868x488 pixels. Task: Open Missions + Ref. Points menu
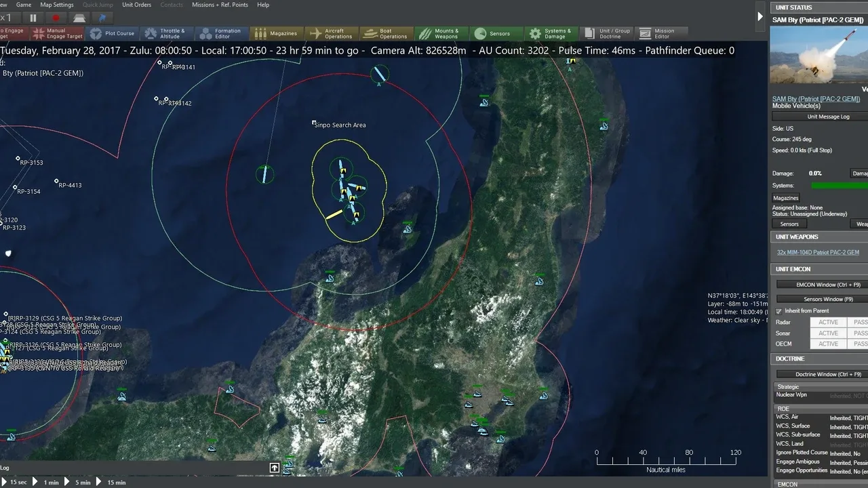[220, 5]
